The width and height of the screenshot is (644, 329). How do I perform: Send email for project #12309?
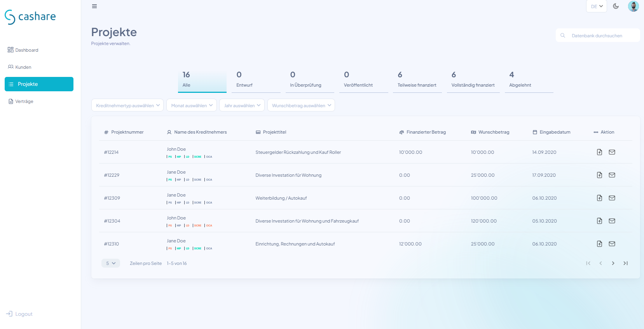pos(612,198)
